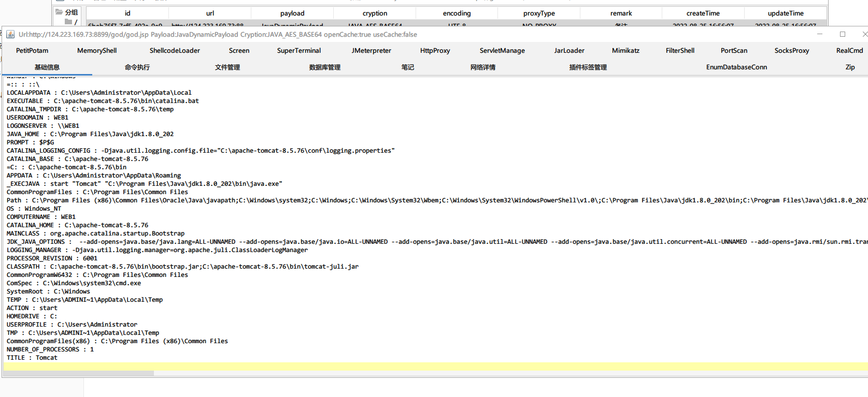Click the payload column header
868x397 pixels.
pos(292,13)
